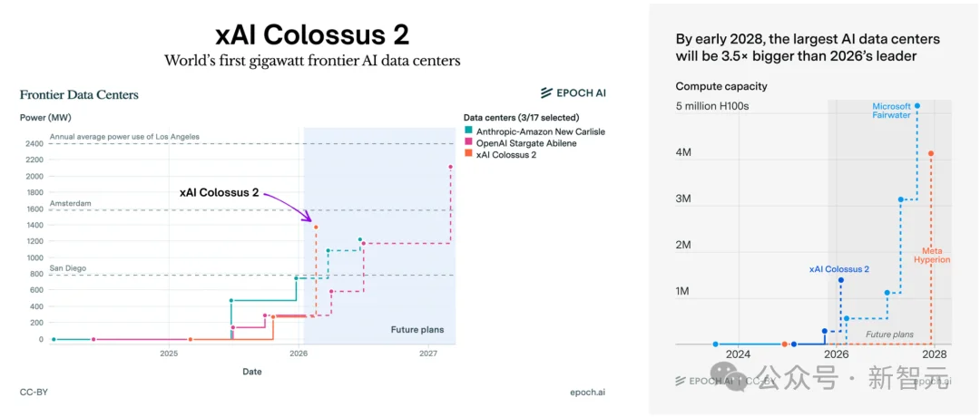Click the CC-BY license text at bottom left
The image size is (980, 417).
[35, 393]
